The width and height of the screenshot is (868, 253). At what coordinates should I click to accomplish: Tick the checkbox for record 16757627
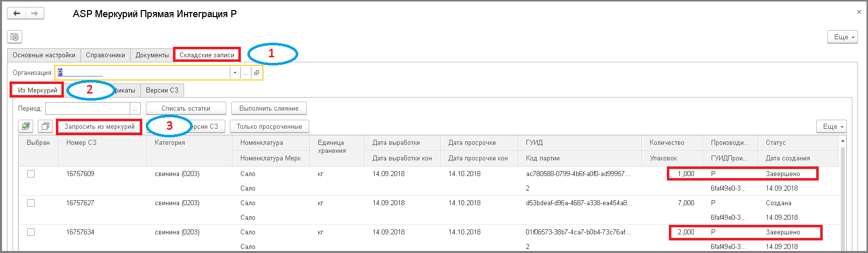[31, 203]
